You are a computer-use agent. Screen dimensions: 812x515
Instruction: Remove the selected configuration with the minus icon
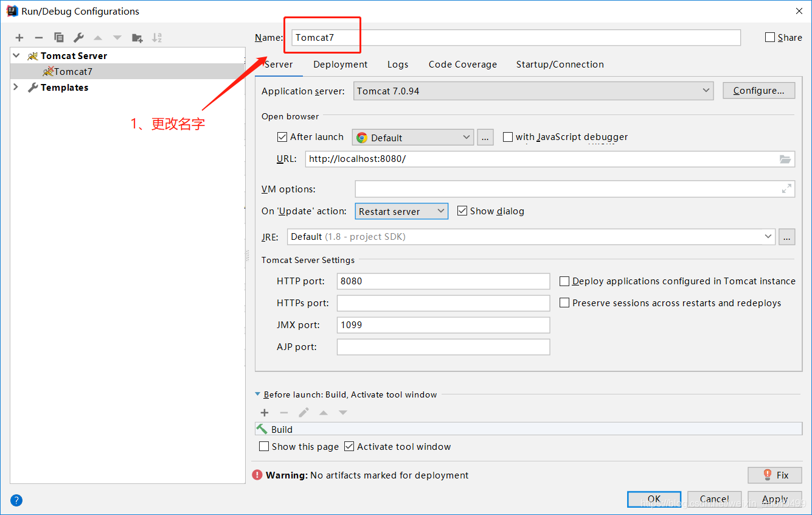(x=39, y=38)
